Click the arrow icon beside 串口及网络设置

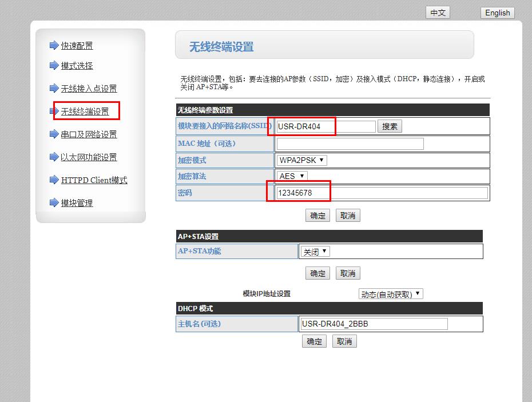pos(54,134)
